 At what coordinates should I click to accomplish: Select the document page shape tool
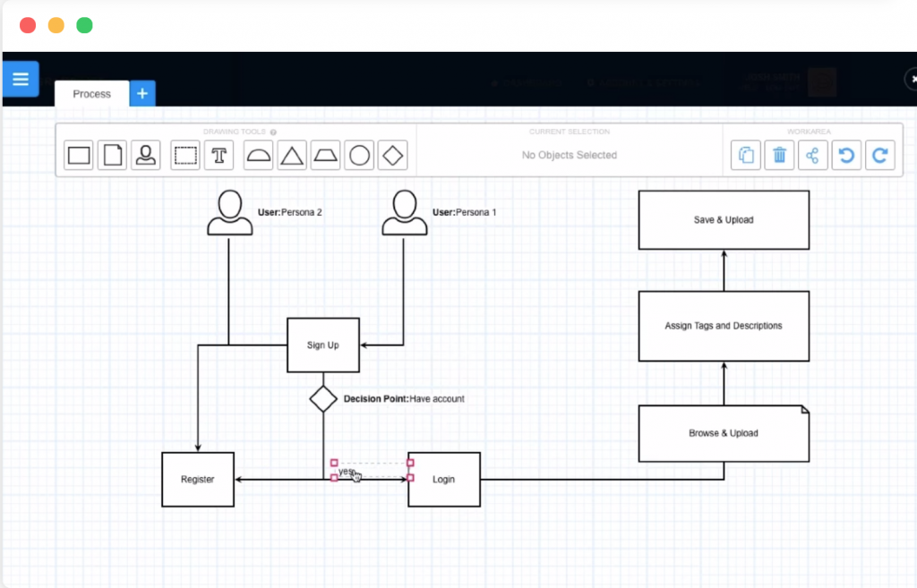113,156
